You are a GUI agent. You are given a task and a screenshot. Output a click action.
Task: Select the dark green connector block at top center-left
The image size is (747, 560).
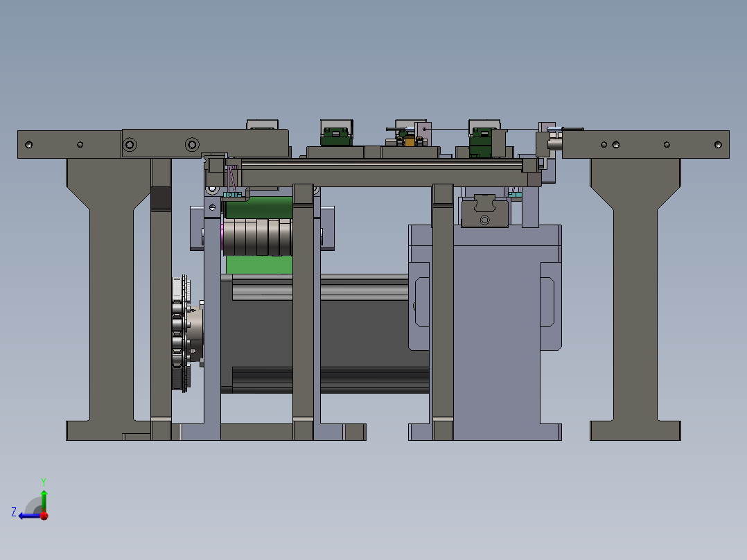tap(337, 137)
